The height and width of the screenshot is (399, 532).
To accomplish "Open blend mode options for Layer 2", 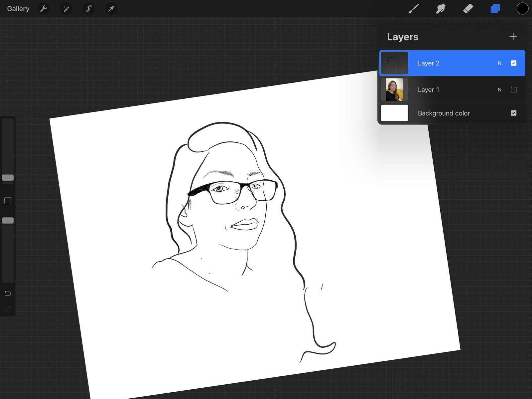I will (x=499, y=63).
